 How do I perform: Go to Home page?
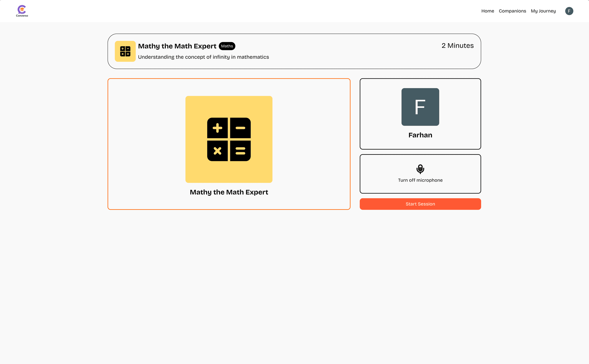pyautogui.click(x=488, y=11)
